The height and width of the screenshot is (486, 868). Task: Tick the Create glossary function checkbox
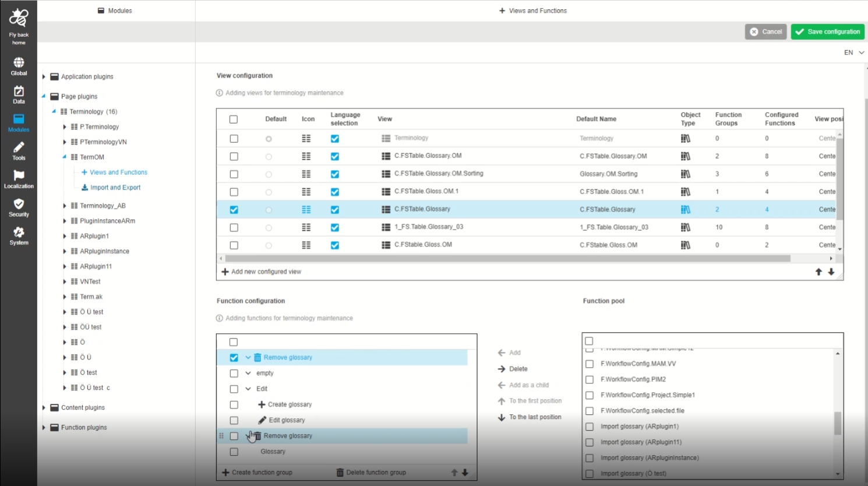click(234, 404)
